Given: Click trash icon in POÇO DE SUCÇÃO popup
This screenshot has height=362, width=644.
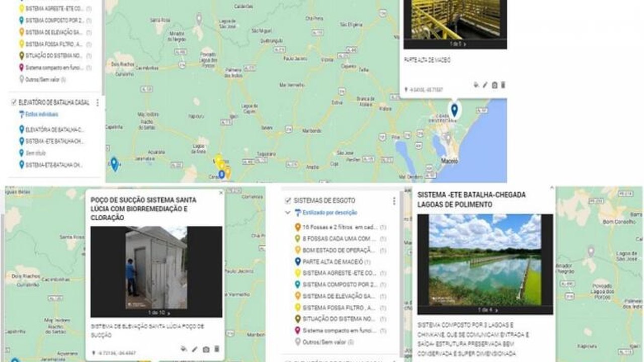Looking at the screenshot, I should tap(217, 349).
